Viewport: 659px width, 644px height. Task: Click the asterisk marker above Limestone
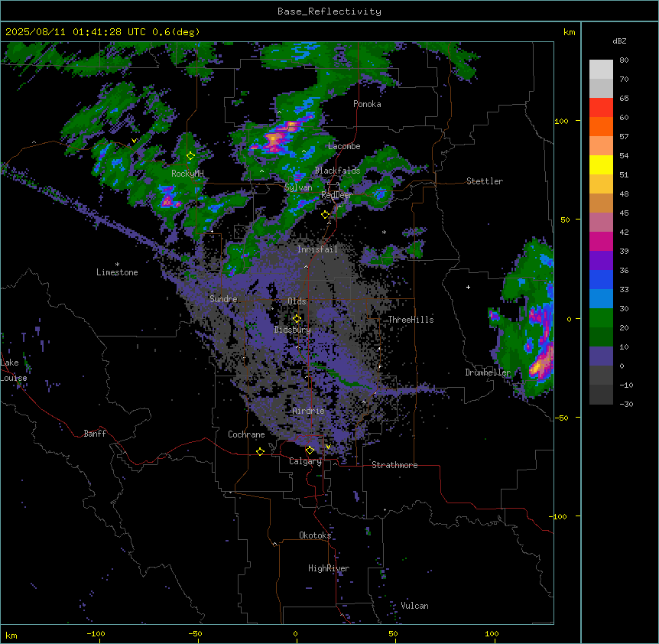(x=117, y=265)
